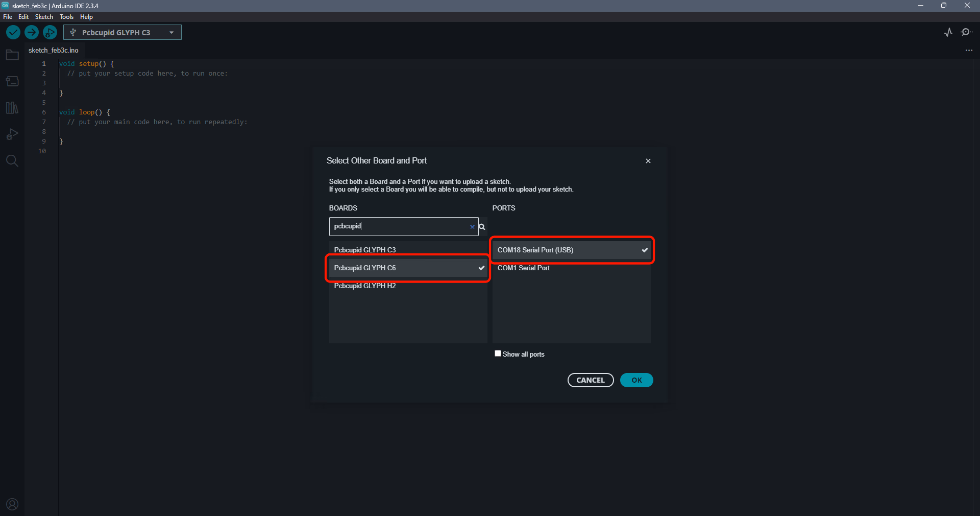Open the Boards Manager sidebar icon
The width and height of the screenshot is (980, 516).
(x=12, y=82)
